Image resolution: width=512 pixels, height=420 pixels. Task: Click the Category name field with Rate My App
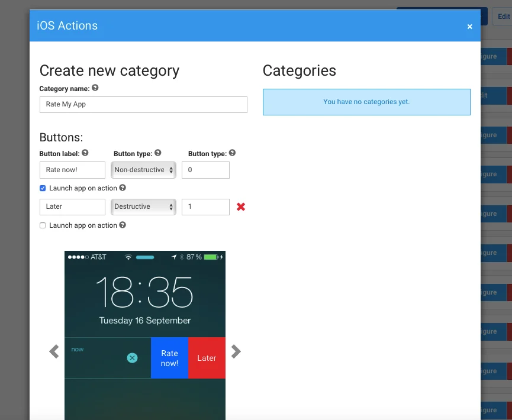(143, 105)
